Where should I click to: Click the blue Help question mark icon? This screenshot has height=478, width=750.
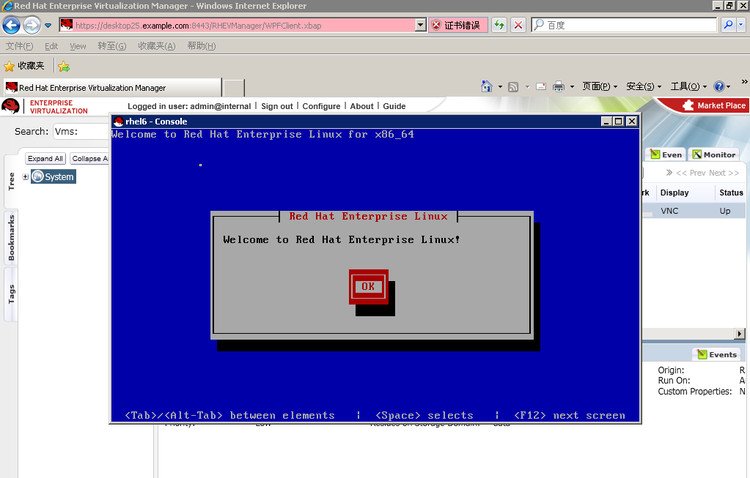718,86
